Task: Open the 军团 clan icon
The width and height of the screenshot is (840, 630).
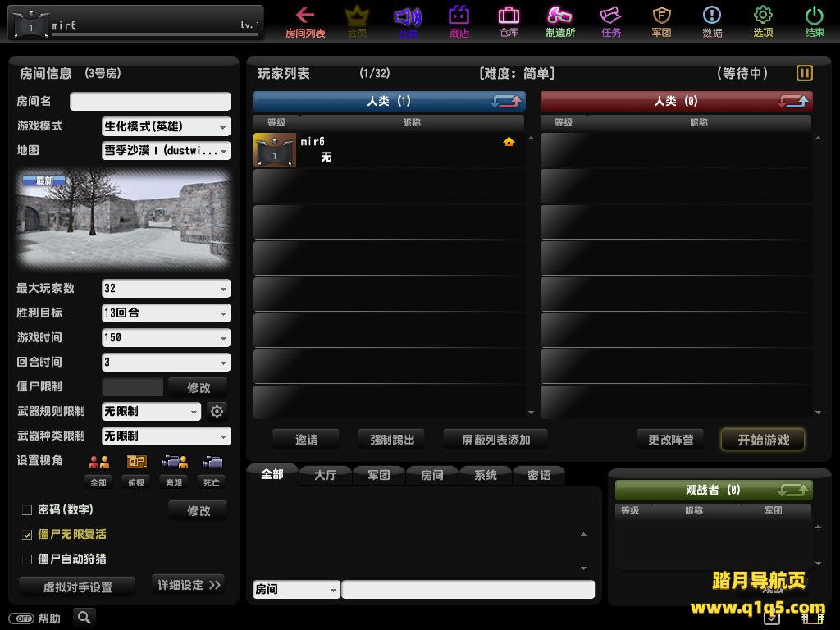Action: pyautogui.click(x=661, y=21)
